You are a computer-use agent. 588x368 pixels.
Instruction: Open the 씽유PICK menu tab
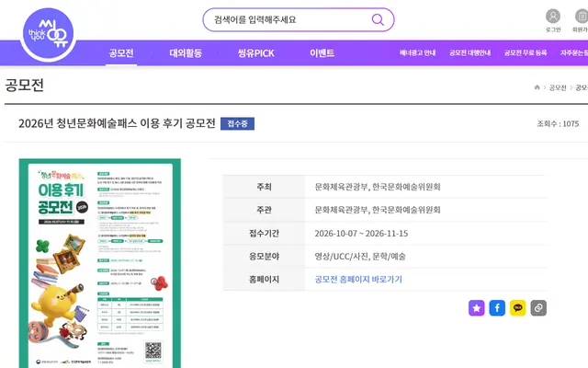coord(255,53)
